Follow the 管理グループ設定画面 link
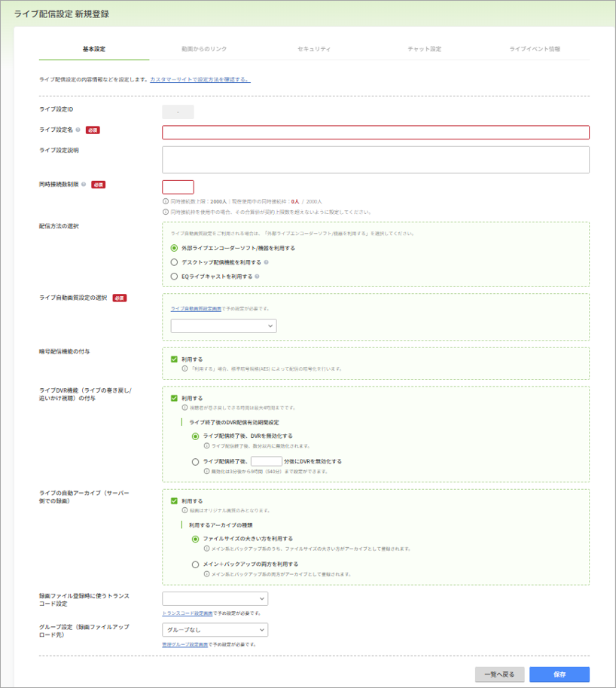 click(x=185, y=644)
